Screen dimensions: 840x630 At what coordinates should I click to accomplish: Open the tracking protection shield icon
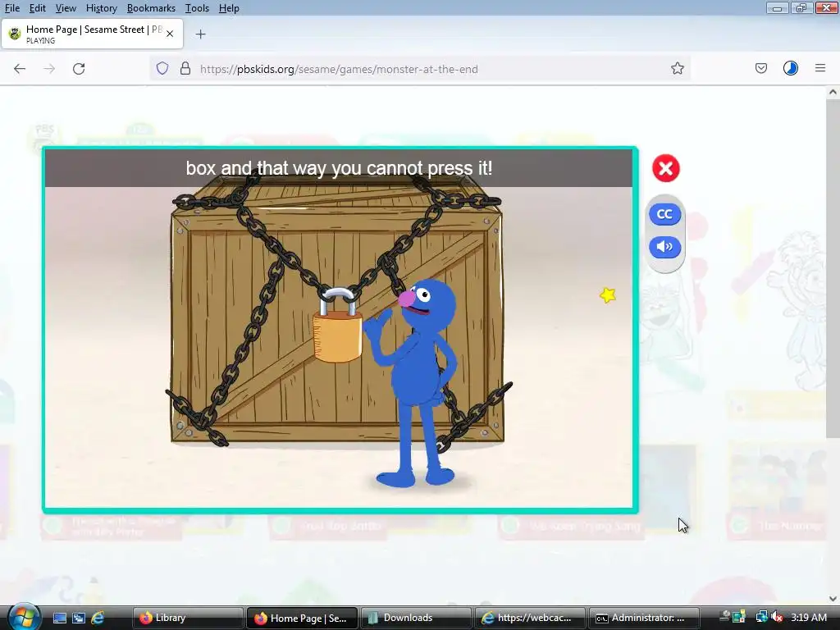tap(162, 69)
